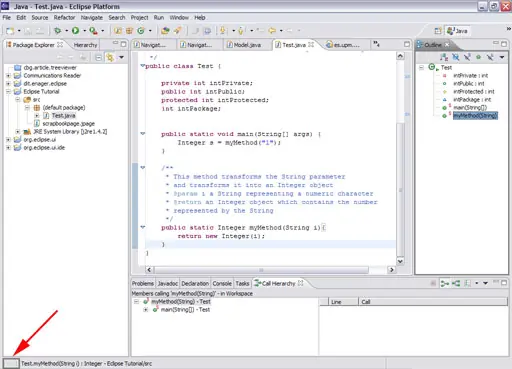The width and height of the screenshot is (512, 369).
Task: Click the fast view icon in status bar
Action: pyautogui.click(x=11, y=363)
